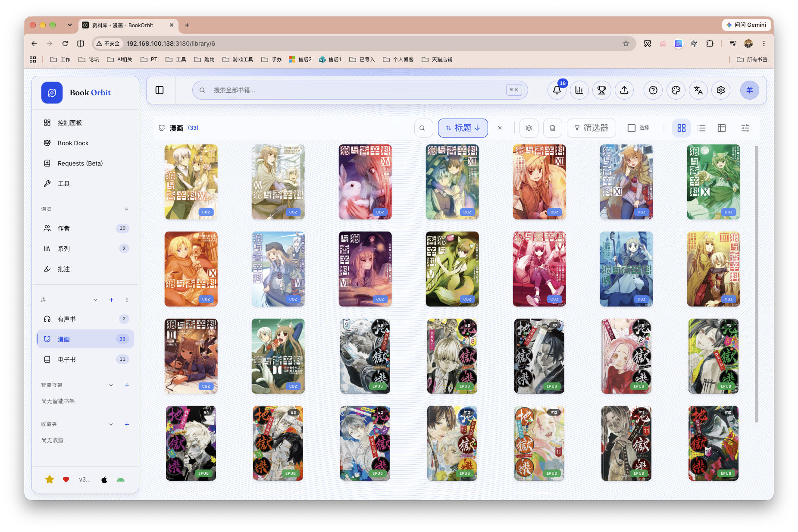This screenshot has width=798, height=532.
Task: Open the 所有书签 bookmarks folder
Action: 752,59
